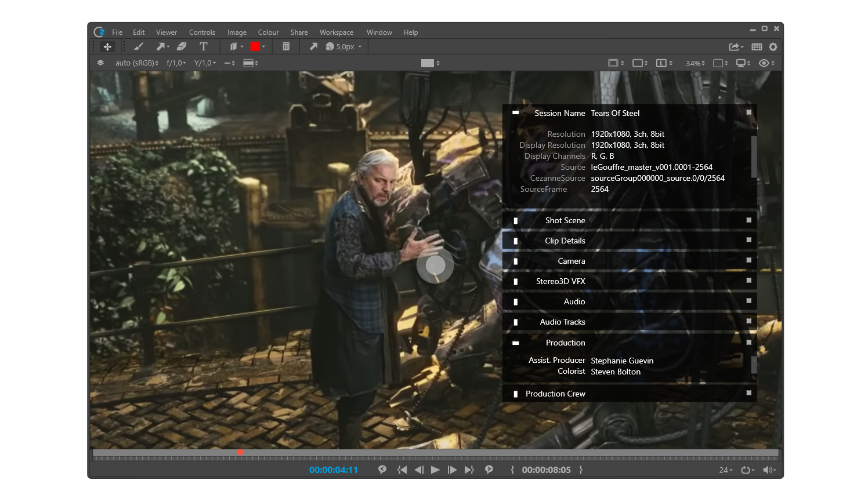Viewport: 868px width, 502px height.
Task: Click the safe-frame overlay icon
Action: point(613,63)
